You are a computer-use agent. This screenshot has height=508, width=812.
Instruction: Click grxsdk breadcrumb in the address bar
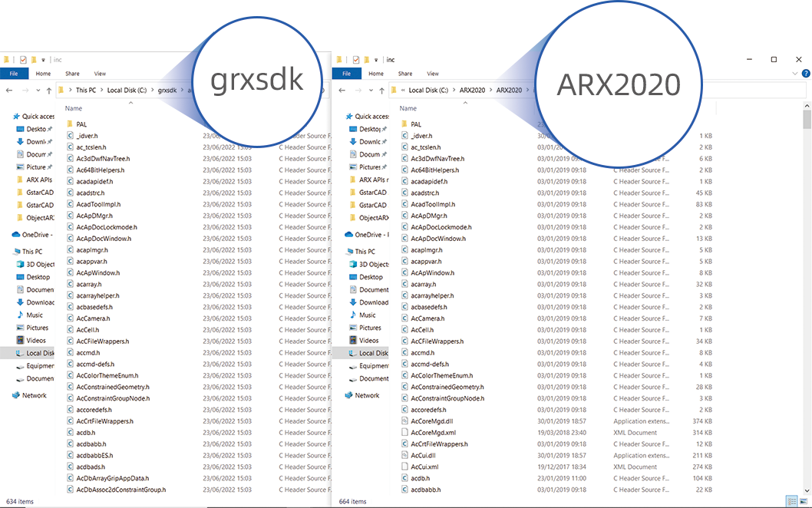(x=167, y=90)
